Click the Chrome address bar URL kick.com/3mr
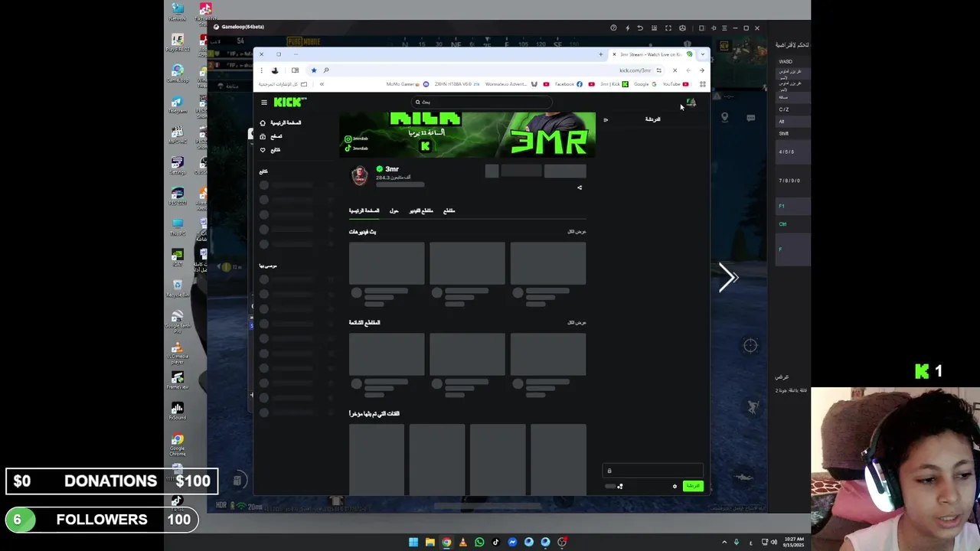Image resolution: width=980 pixels, height=551 pixels. [635, 70]
